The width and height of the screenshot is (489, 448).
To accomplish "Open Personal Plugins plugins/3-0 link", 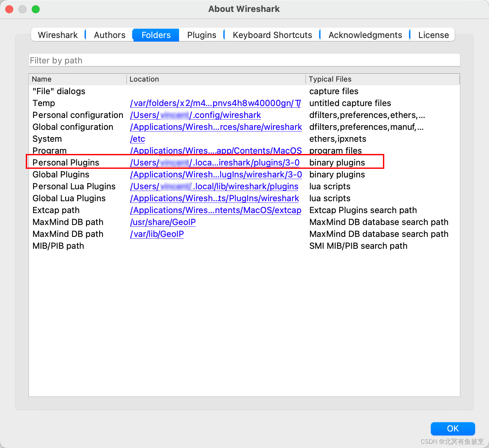I will (x=215, y=163).
